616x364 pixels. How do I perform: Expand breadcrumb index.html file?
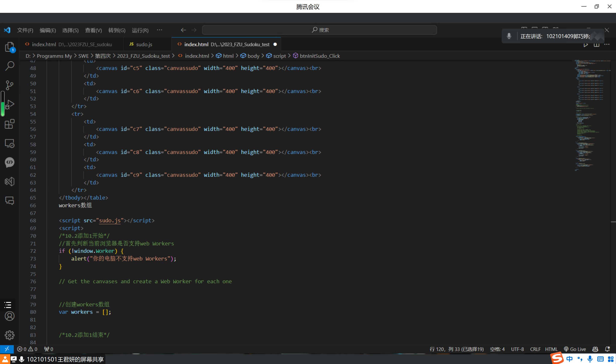(194, 56)
